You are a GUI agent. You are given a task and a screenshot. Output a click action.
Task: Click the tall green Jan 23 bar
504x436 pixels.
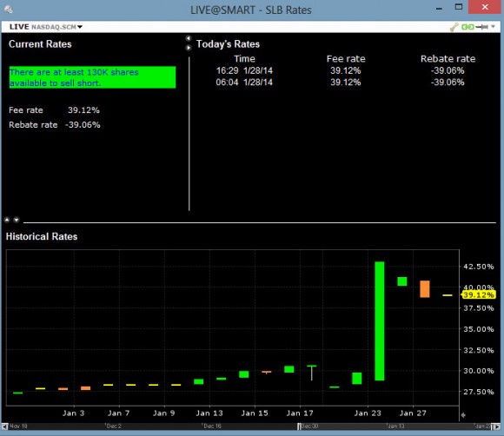click(379, 321)
